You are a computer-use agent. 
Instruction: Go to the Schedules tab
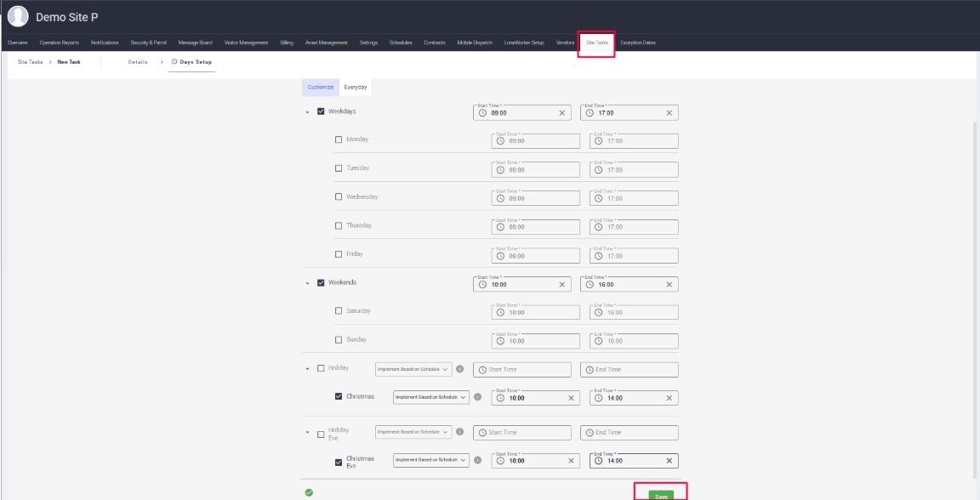pyautogui.click(x=401, y=43)
